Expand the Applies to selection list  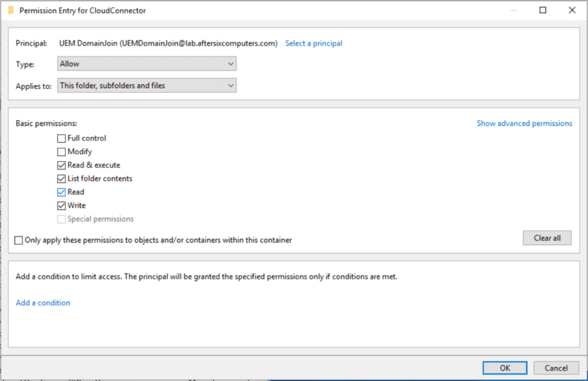coord(231,85)
